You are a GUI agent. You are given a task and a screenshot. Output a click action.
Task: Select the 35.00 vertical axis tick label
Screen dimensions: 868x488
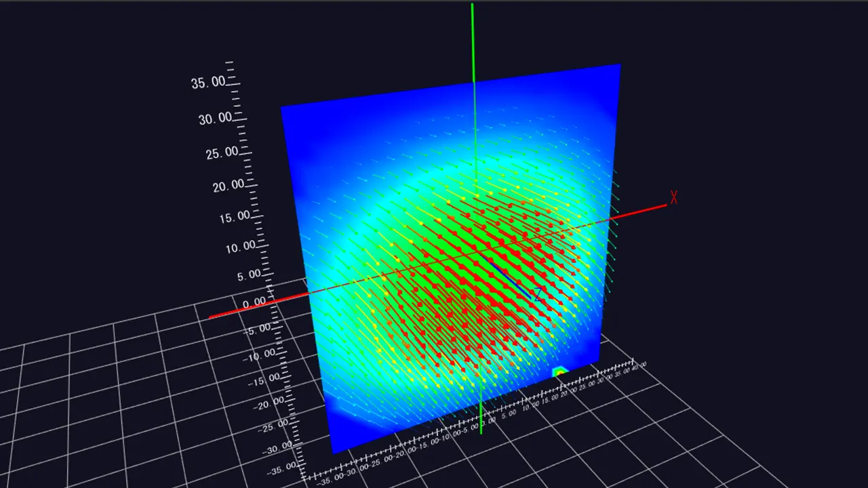point(208,83)
